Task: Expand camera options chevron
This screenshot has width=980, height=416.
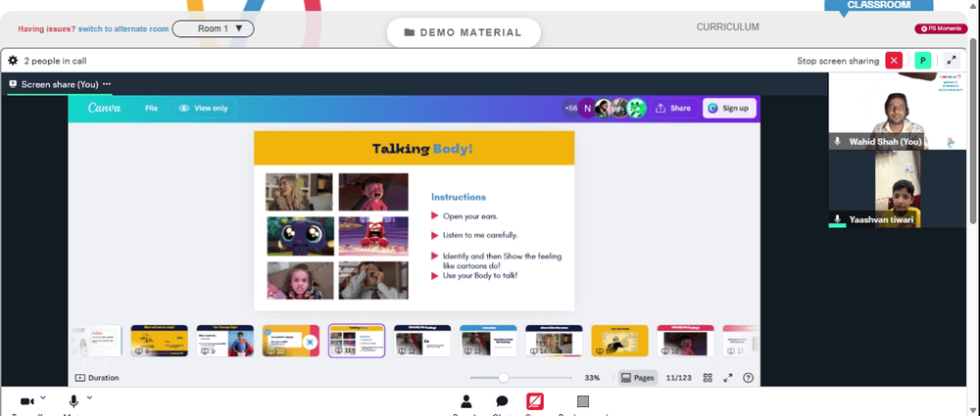Action: pos(42,397)
